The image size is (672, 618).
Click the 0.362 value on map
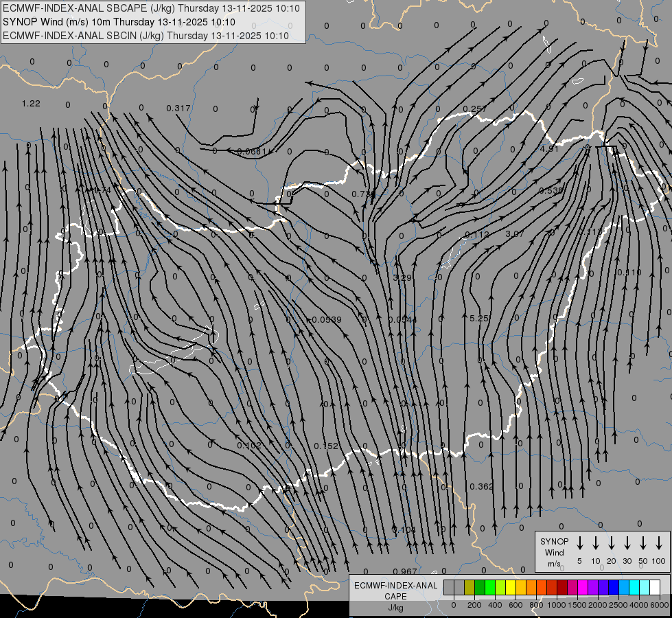tap(482, 486)
